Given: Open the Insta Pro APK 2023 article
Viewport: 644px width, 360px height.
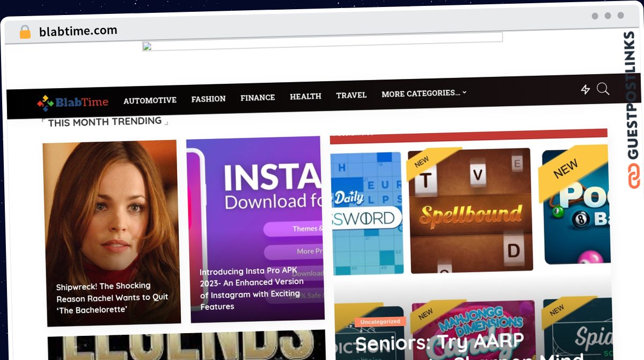Looking at the screenshot, I should (x=252, y=288).
